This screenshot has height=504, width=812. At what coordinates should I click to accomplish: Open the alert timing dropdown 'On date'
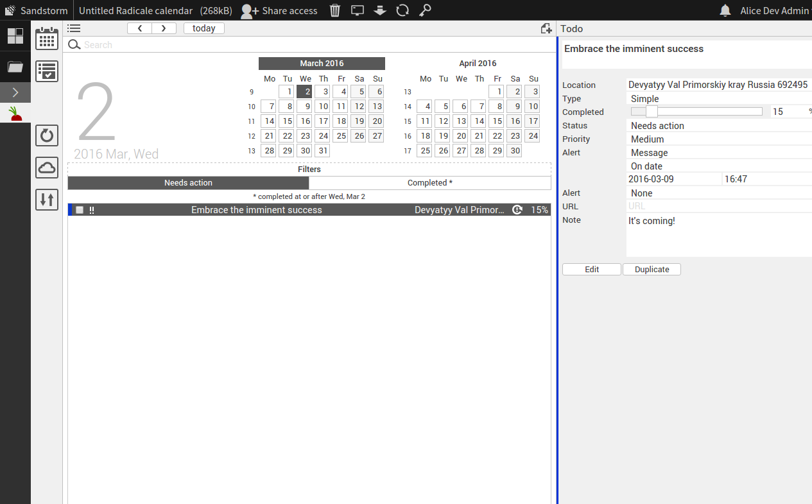click(x=719, y=166)
